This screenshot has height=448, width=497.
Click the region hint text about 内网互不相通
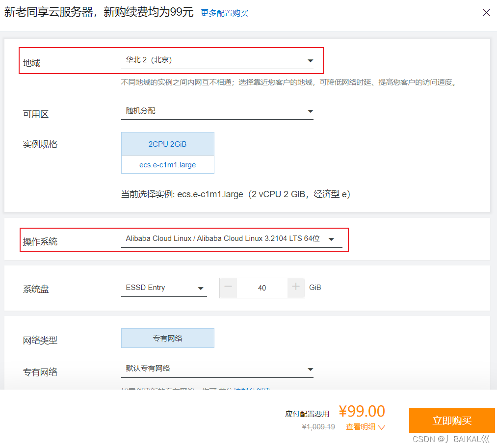tap(289, 82)
